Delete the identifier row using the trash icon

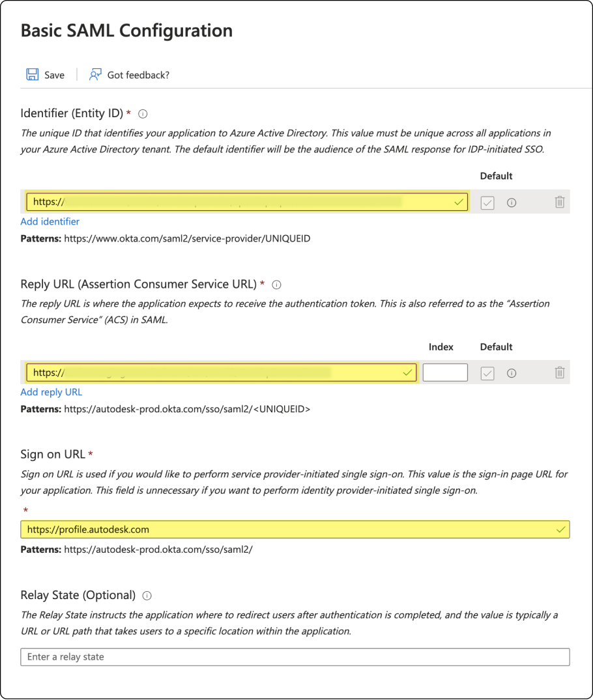click(559, 202)
